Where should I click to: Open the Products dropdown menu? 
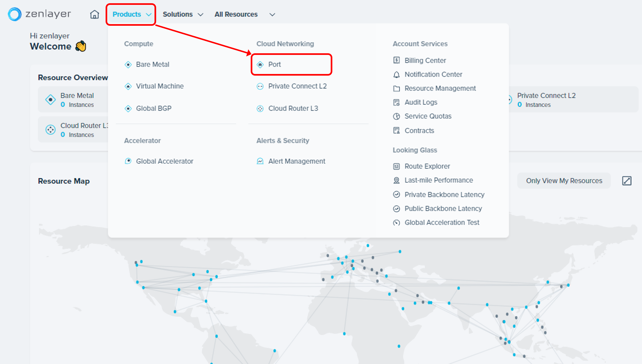click(132, 15)
